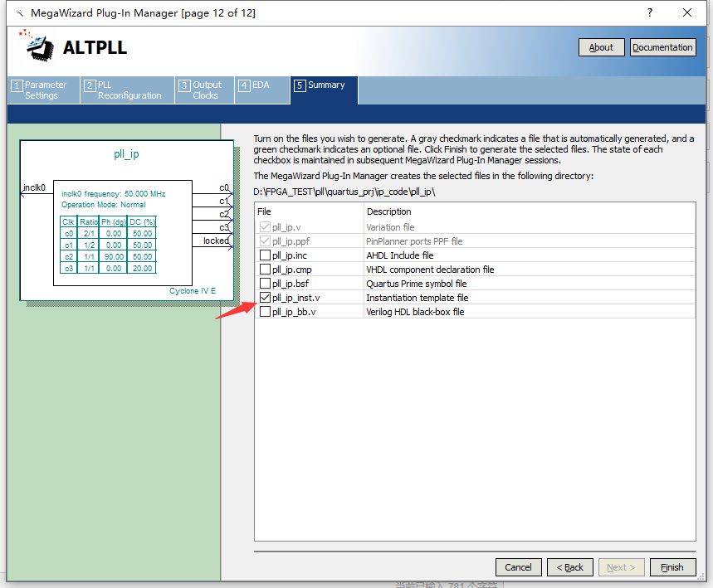Click the ALTPLL chip logo icon
The image size is (713, 588).
(x=37, y=46)
